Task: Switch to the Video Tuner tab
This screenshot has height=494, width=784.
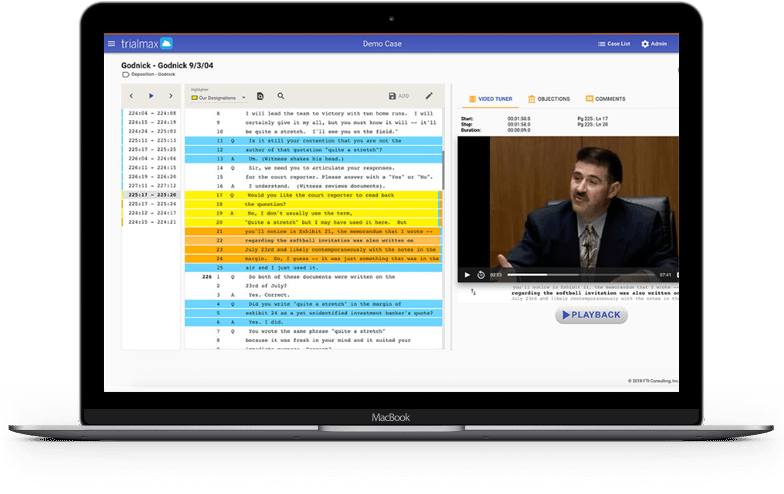Action: coord(490,99)
